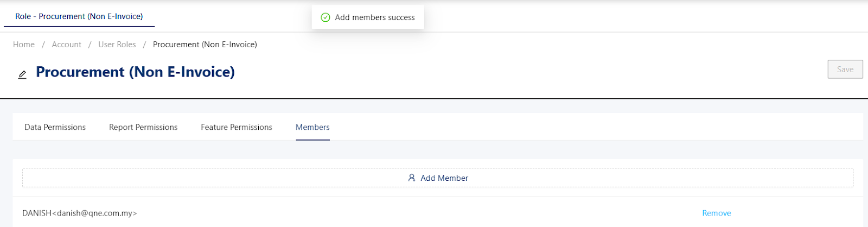Click the slash separator between Home and Account
868x227 pixels.
(x=43, y=45)
